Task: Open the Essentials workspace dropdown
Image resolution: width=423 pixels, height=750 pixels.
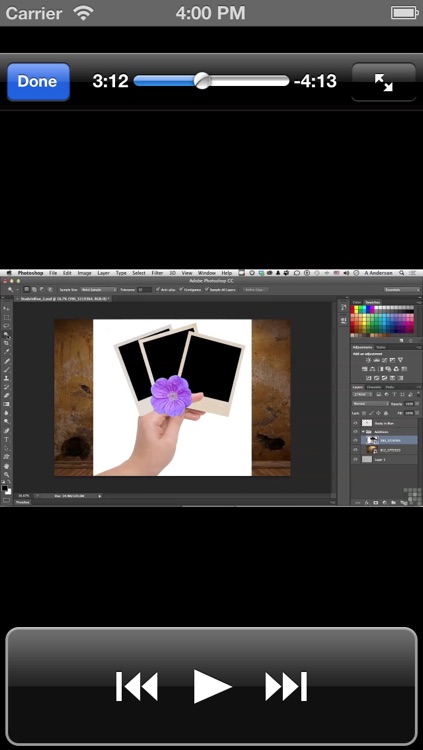Action: pos(402,290)
